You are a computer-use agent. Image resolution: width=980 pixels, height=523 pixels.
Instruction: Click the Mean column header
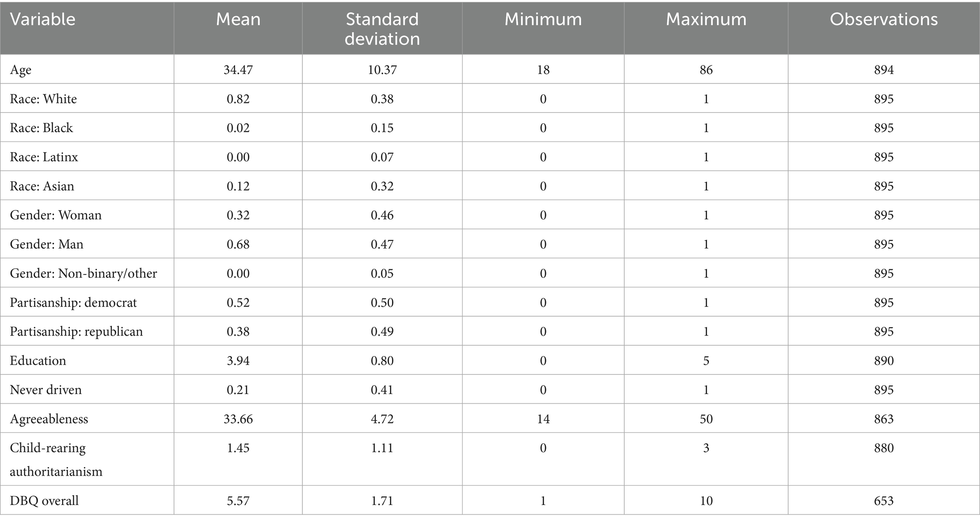pyautogui.click(x=238, y=19)
